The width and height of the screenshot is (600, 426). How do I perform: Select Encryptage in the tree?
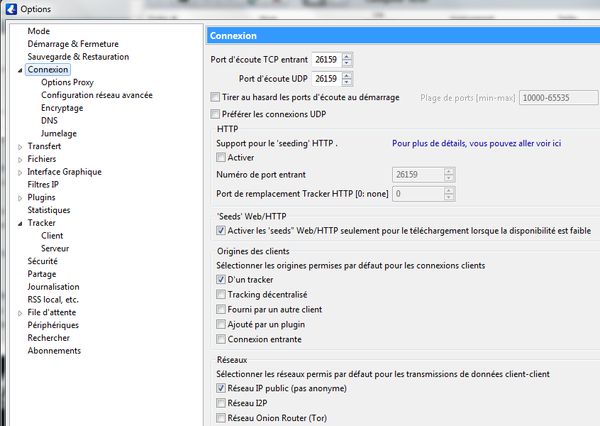point(62,108)
